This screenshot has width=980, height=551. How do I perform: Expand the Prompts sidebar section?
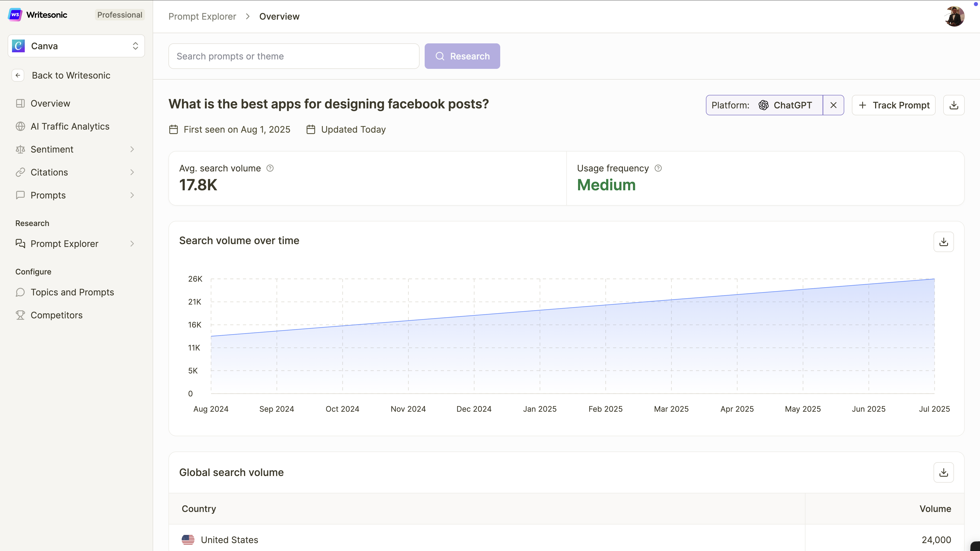(132, 195)
